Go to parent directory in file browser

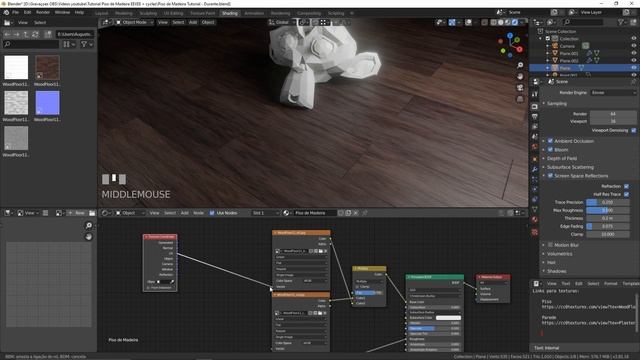click(26, 34)
